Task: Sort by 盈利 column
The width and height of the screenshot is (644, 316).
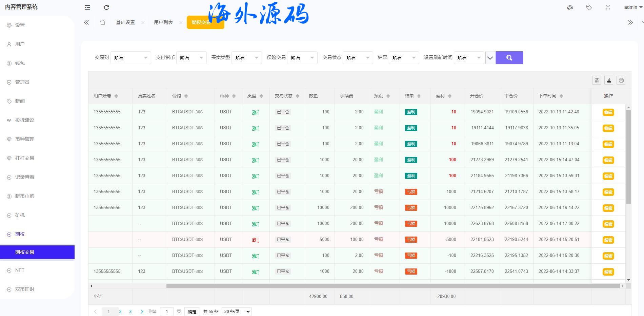Action: [x=450, y=96]
